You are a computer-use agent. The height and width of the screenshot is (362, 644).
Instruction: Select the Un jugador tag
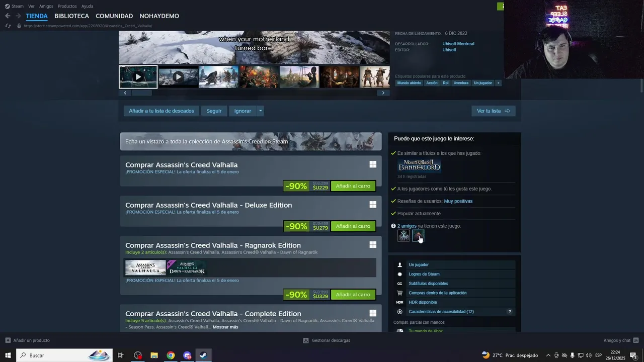tap(482, 83)
